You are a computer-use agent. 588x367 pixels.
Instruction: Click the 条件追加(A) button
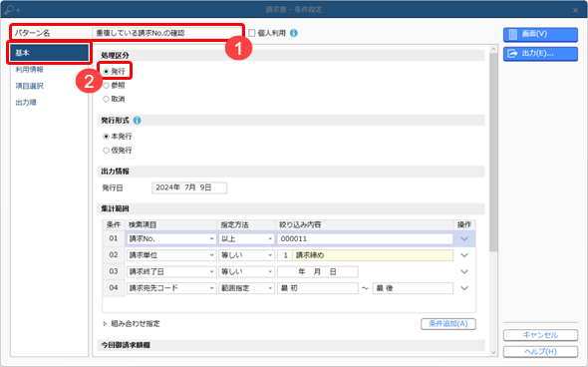click(448, 324)
